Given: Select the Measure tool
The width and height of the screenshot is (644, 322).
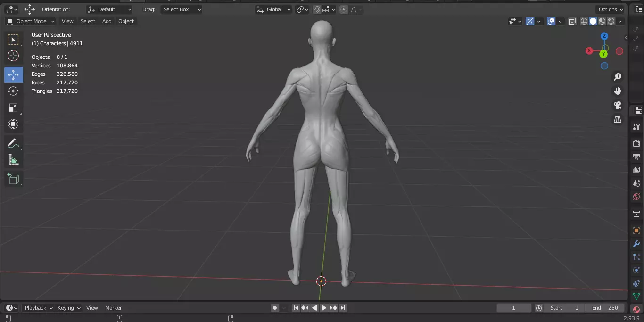Looking at the screenshot, I should (x=13, y=160).
